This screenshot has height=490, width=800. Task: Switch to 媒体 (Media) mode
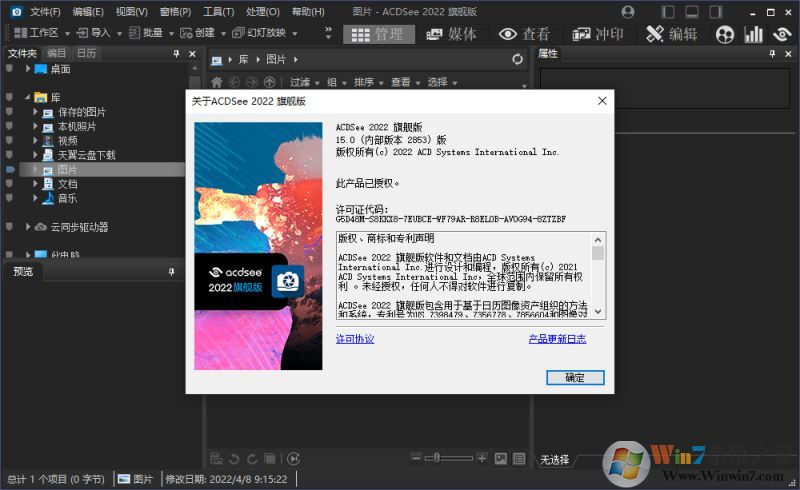click(451, 34)
